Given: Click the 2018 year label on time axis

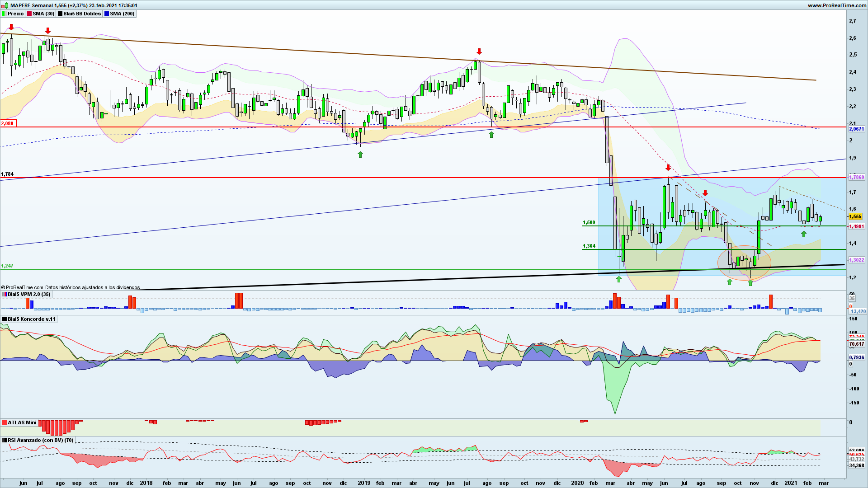Looking at the screenshot, I should 146,483.
